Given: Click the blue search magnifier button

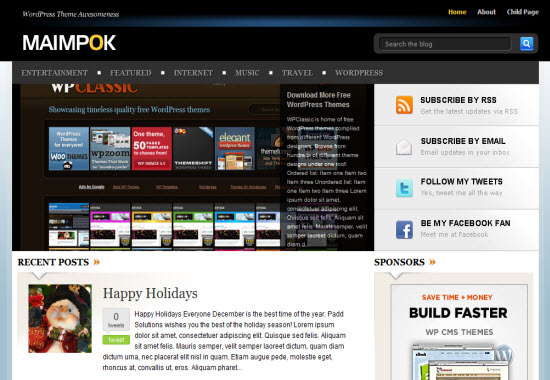Looking at the screenshot, I should (526, 44).
